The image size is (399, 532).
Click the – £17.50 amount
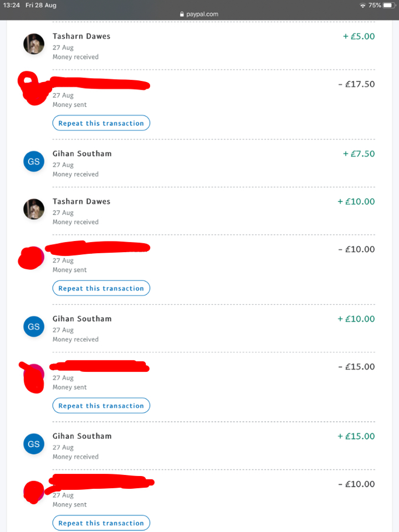[356, 84]
